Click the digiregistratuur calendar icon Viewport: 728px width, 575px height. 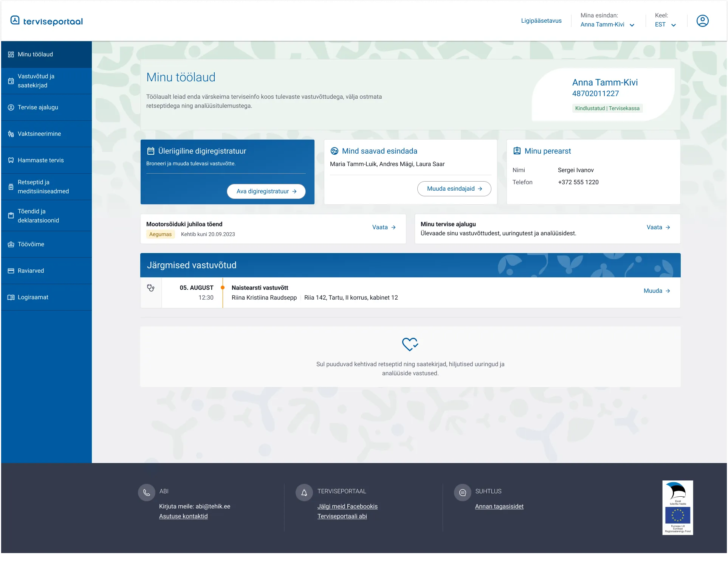(150, 151)
